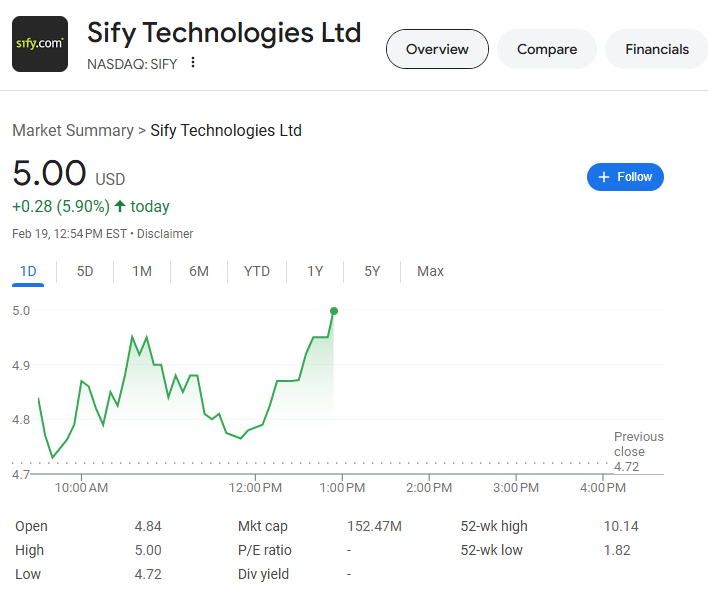The height and width of the screenshot is (591, 708).
Task: Click the P/E ratio label
Action: (x=265, y=550)
